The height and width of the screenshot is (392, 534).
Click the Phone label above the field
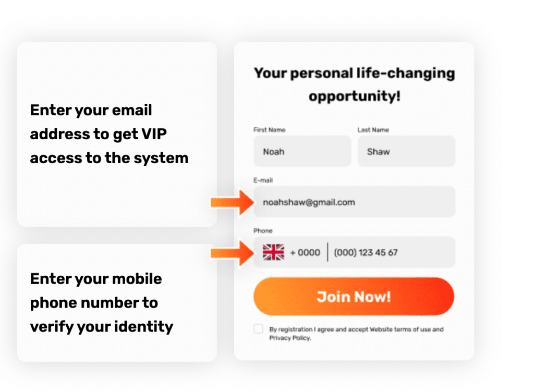point(263,231)
